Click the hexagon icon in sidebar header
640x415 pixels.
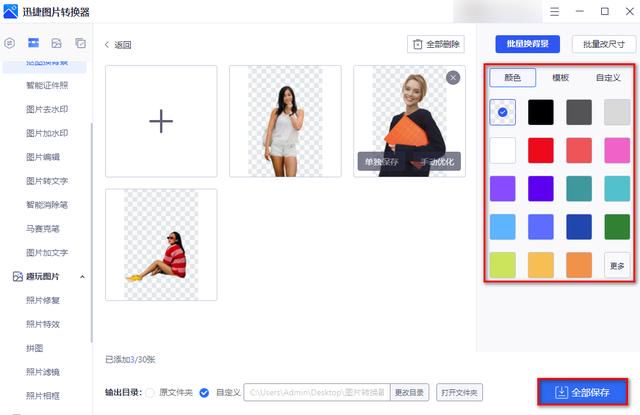(9, 43)
